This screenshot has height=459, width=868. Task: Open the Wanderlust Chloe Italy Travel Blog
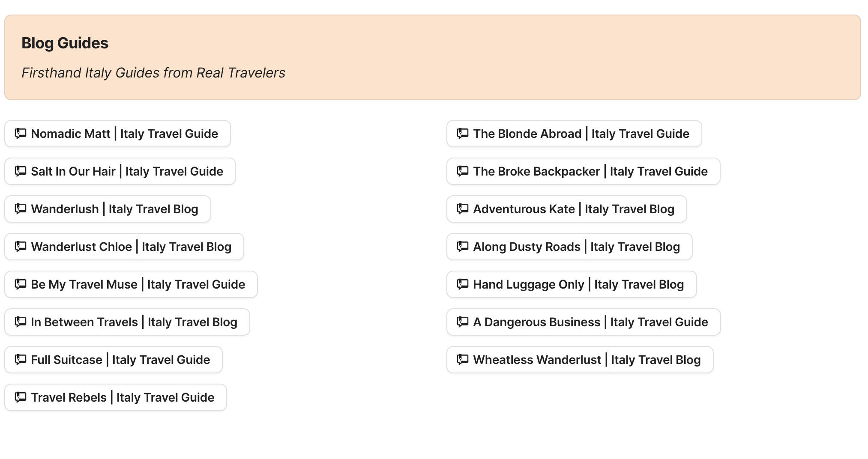pos(123,247)
